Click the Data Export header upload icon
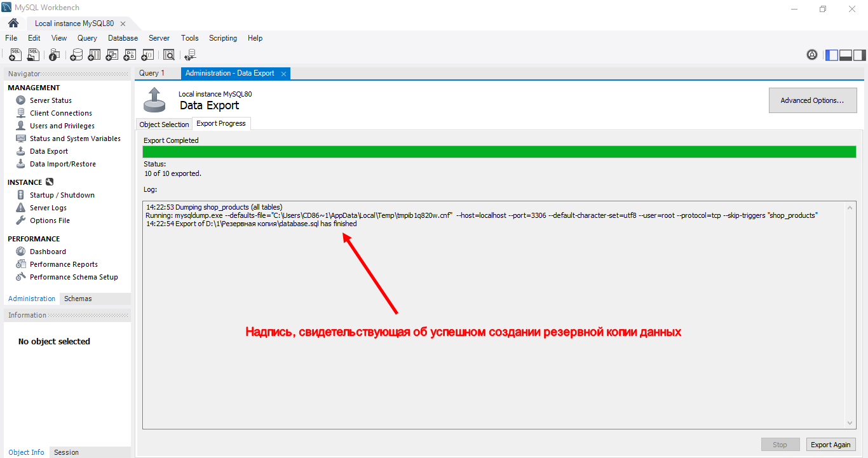The image size is (868, 458). pos(153,100)
